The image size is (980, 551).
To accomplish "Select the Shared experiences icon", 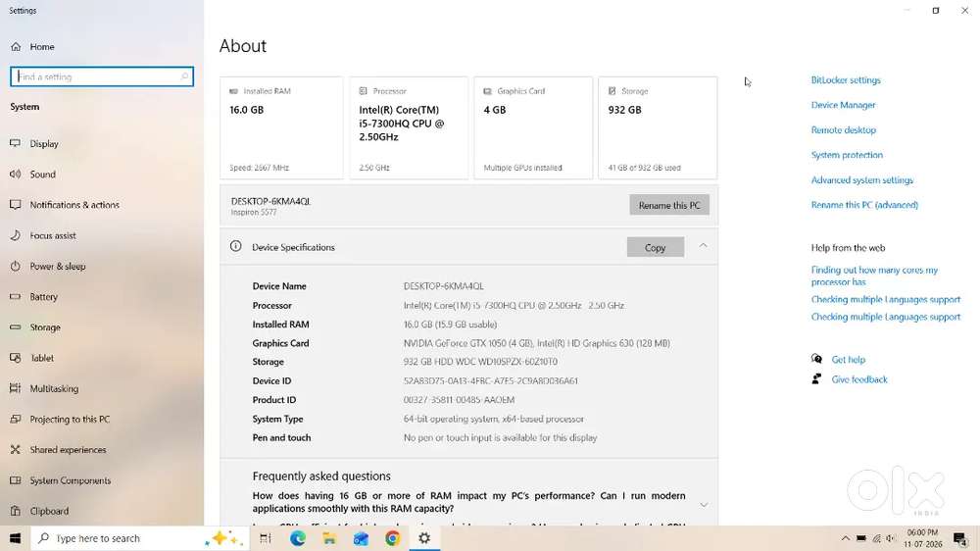I will click(16, 450).
